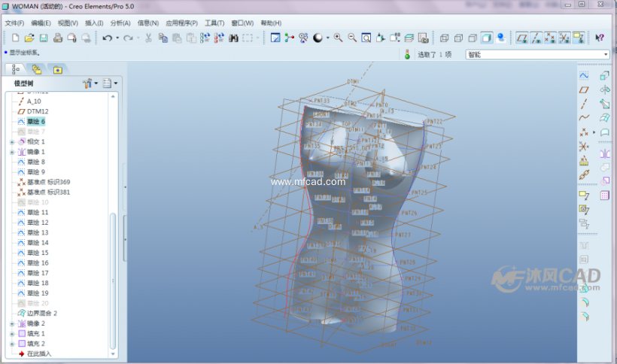This screenshot has height=364, width=617.
Task: Open the 文件(F) menu
Action: (x=14, y=23)
